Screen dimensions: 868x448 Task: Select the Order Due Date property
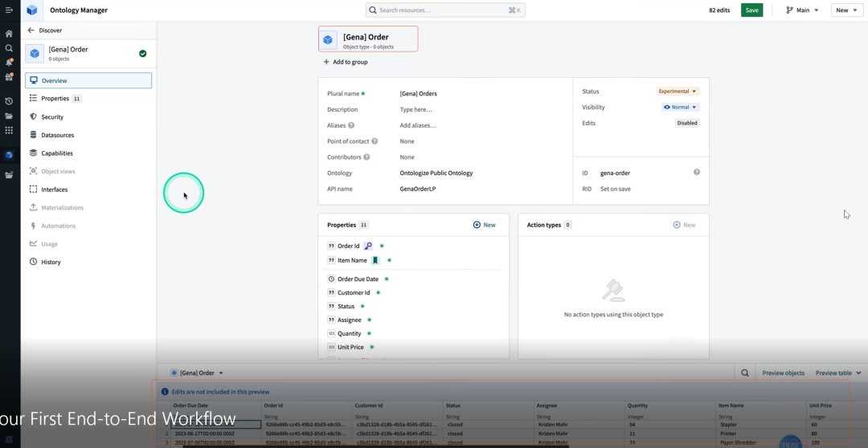358,279
